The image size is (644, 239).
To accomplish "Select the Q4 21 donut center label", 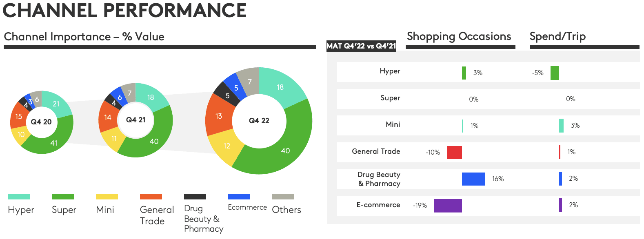I will [136, 120].
